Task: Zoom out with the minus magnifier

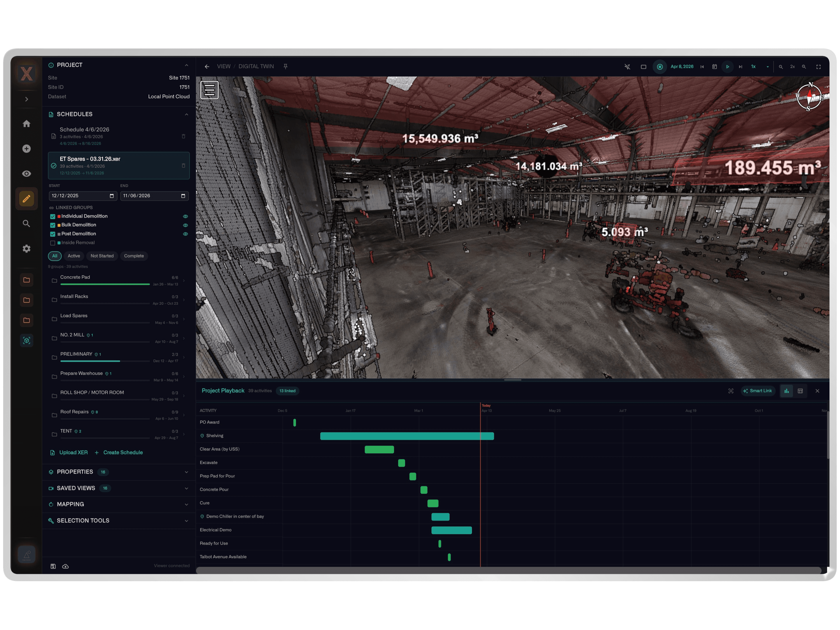Action: coord(781,67)
